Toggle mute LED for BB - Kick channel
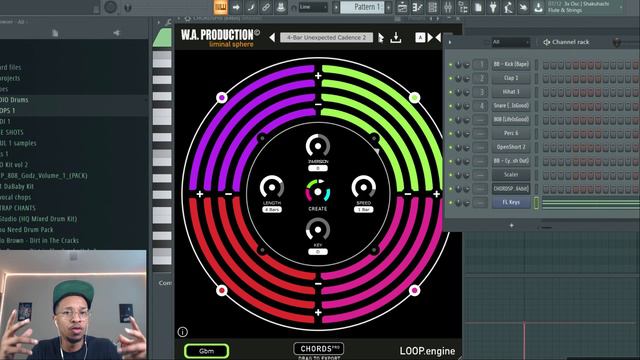Image resolution: width=640 pixels, height=360 pixels. [x=451, y=64]
